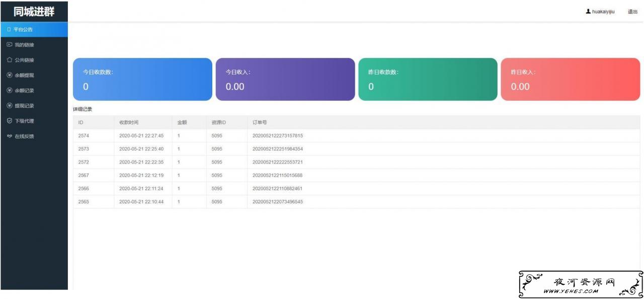Click order number 2020052122251984354
644x299 pixels.
(278, 149)
